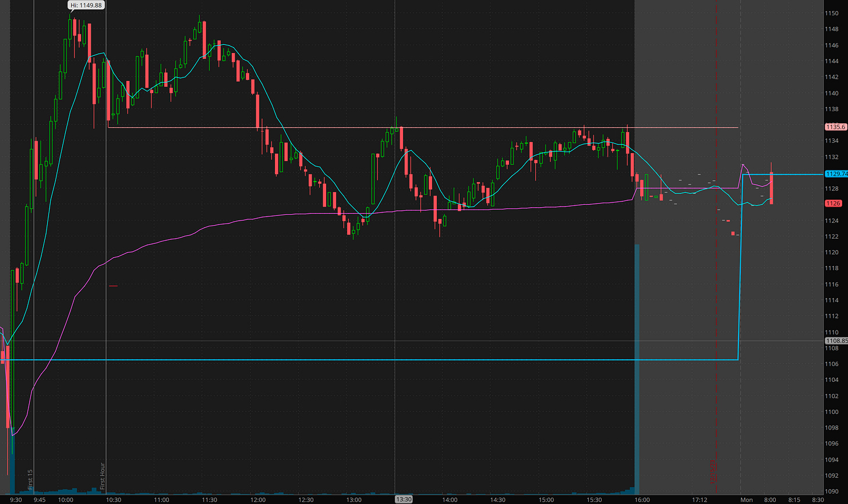Click the 1092 price axis label
The image size is (848, 504).
pos(831,475)
